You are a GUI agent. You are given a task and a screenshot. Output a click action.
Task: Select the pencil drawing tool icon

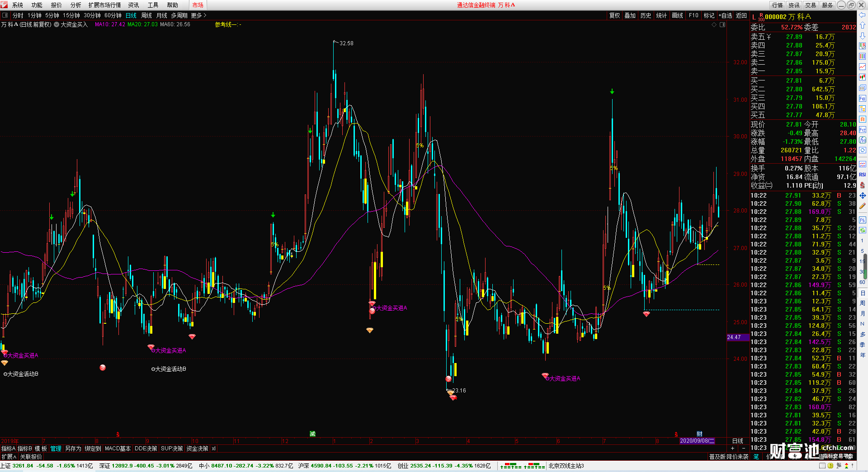863,206
